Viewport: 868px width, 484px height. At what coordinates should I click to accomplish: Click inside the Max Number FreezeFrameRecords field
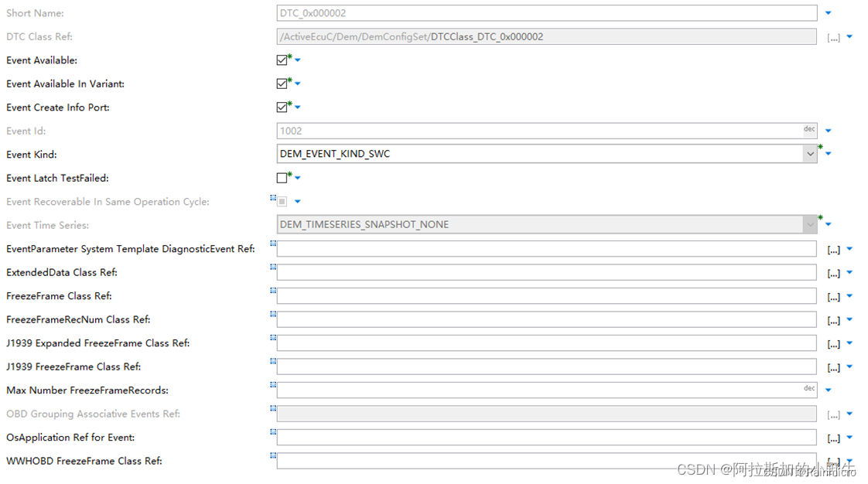[x=542, y=390]
